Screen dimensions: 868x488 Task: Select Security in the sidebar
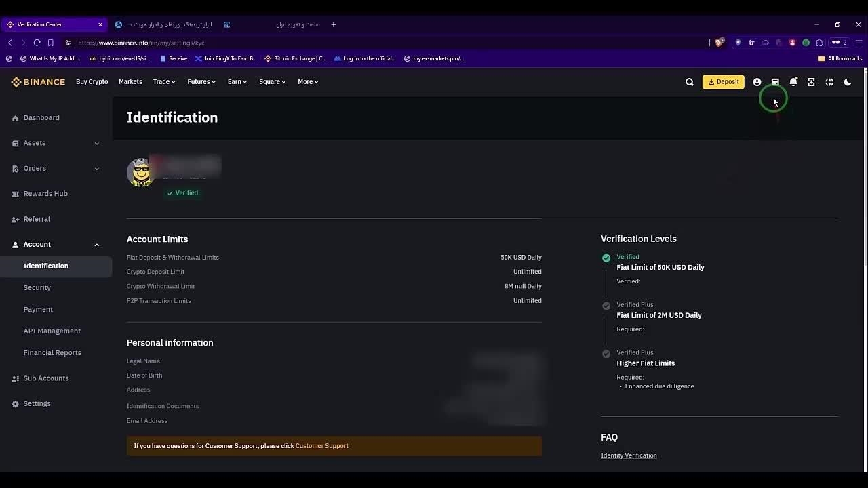click(x=37, y=287)
